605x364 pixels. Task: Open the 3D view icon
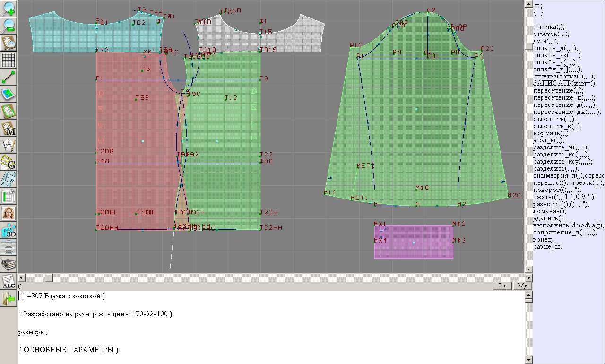[x=9, y=230]
